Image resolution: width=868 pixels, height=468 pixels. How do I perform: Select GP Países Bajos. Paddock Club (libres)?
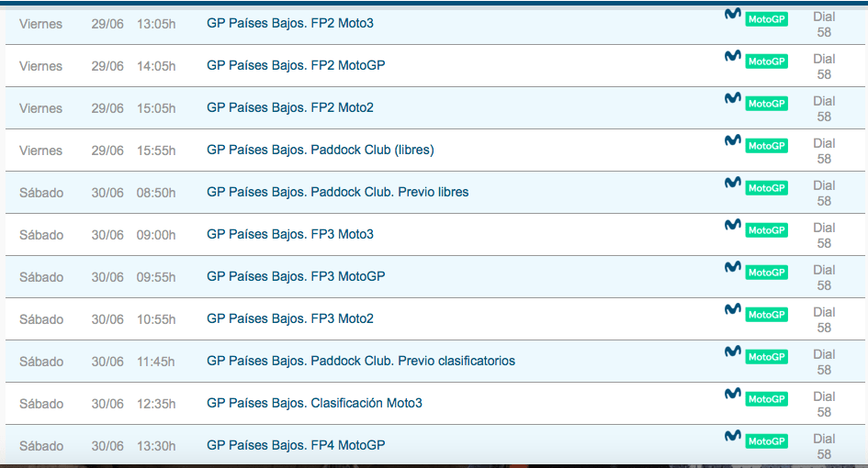coord(320,150)
